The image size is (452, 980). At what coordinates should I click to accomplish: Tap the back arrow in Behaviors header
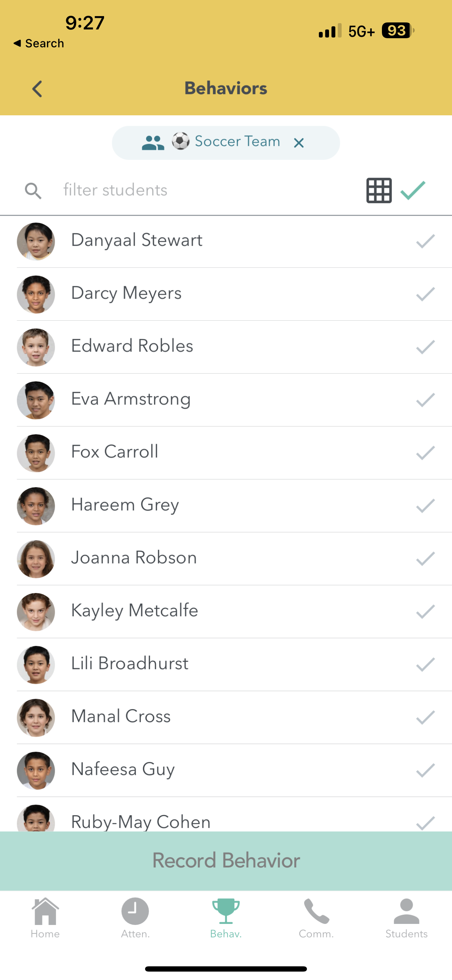tap(37, 89)
